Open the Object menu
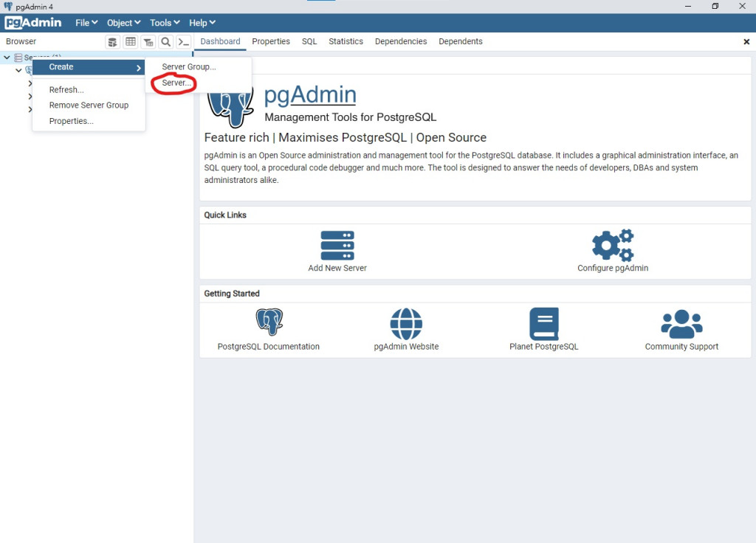Viewport: 756px width, 543px height. coord(123,23)
